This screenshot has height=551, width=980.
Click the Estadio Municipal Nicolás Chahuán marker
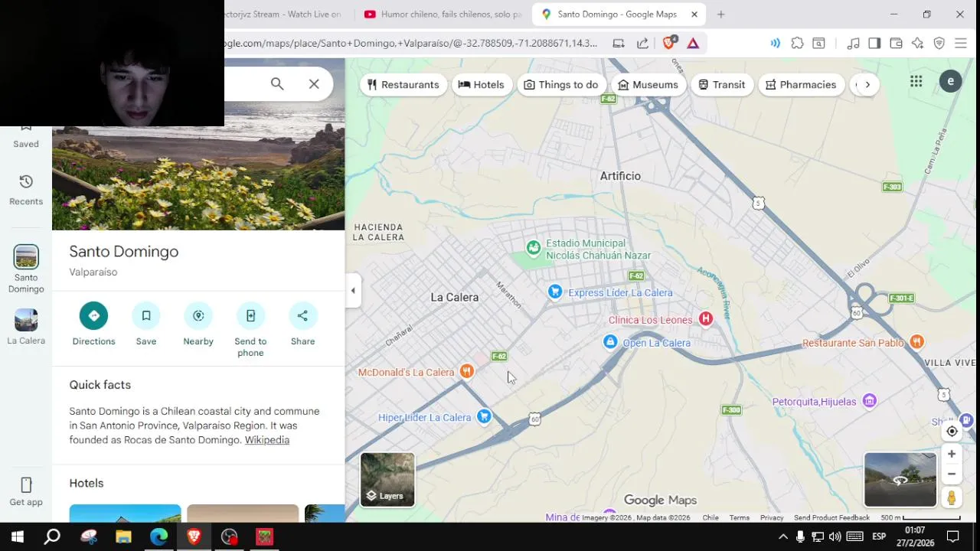click(534, 247)
